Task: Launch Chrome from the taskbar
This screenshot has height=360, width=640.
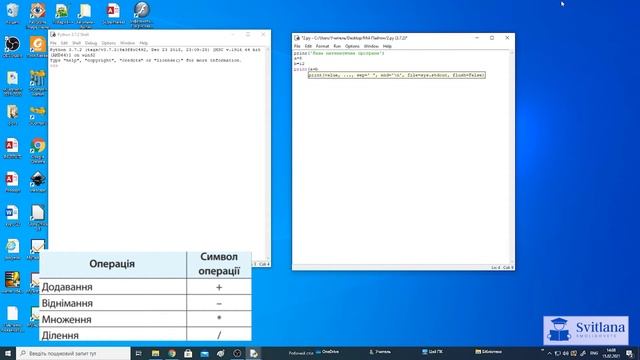Action: (172, 353)
